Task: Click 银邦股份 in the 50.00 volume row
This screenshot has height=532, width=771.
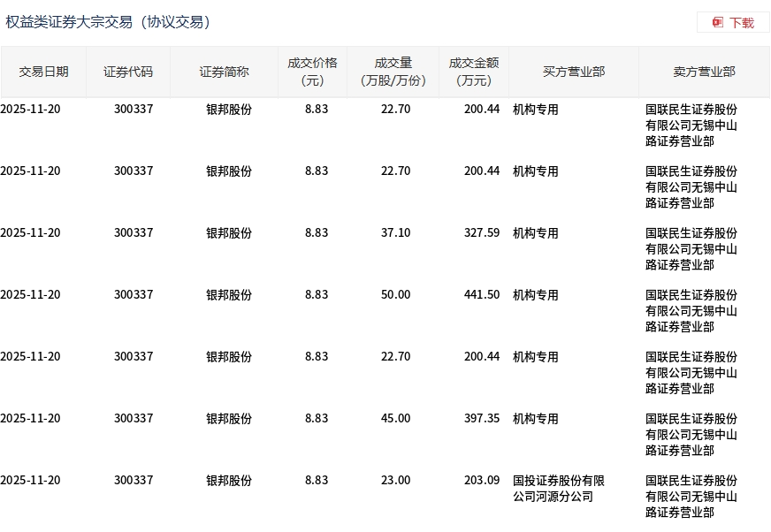Action: [x=229, y=295]
